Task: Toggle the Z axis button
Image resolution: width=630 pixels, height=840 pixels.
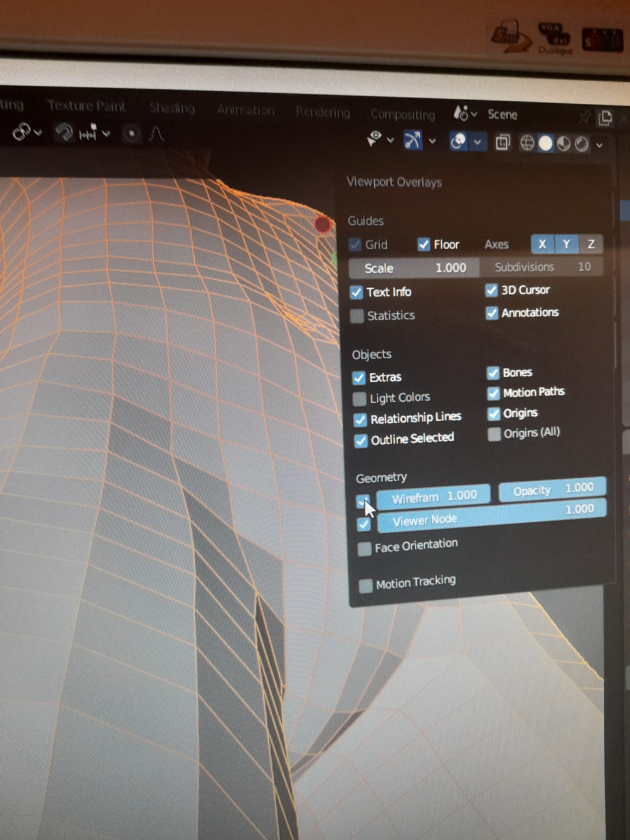Action: point(591,244)
